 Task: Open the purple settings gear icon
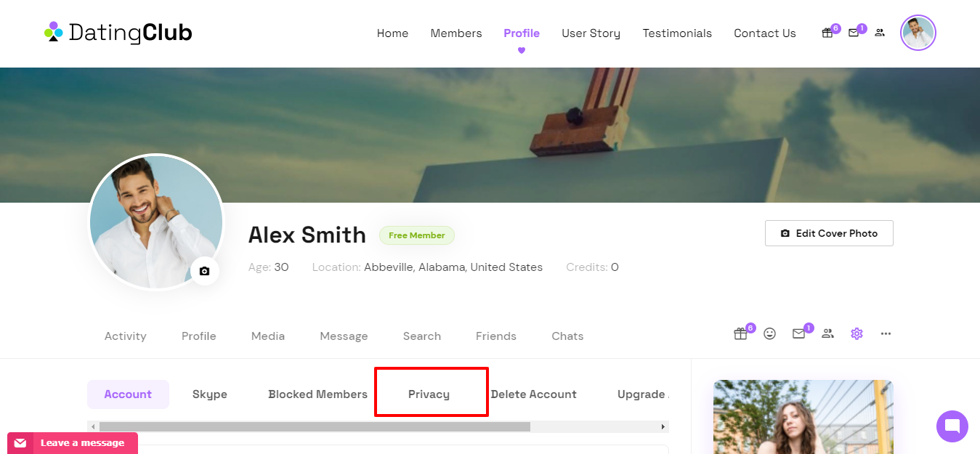[x=857, y=333]
